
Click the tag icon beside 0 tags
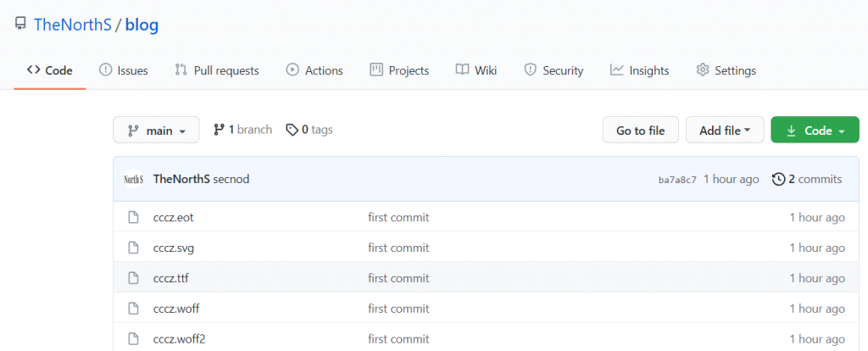pos(292,130)
